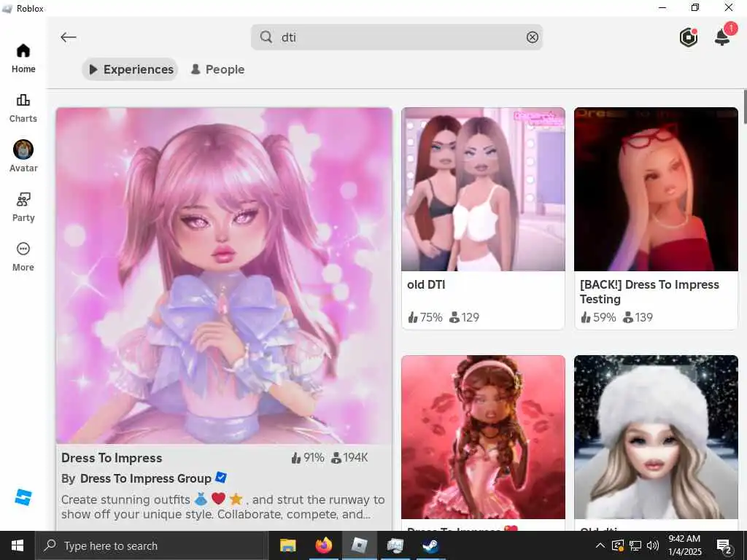Viewport: 747px width, 560px height.
Task: Click the old DTI title text
Action: pyautogui.click(x=426, y=284)
